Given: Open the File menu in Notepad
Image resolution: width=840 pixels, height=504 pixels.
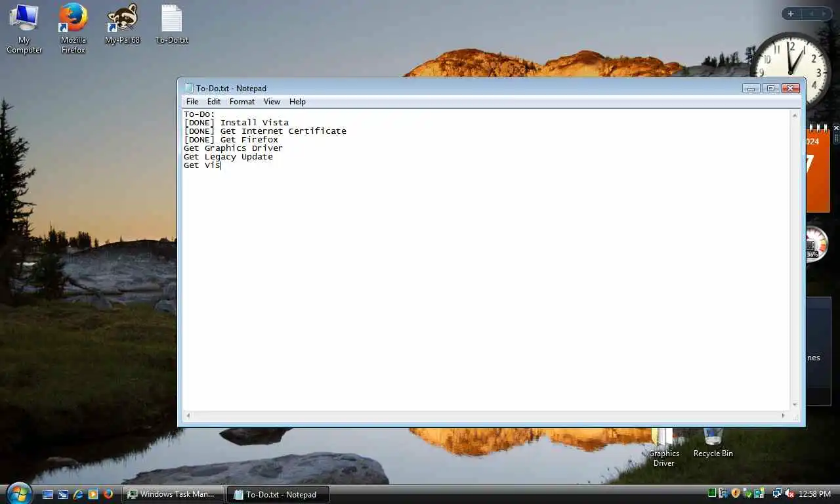Looking at the screenshot, I should click(x=192, y=102).
